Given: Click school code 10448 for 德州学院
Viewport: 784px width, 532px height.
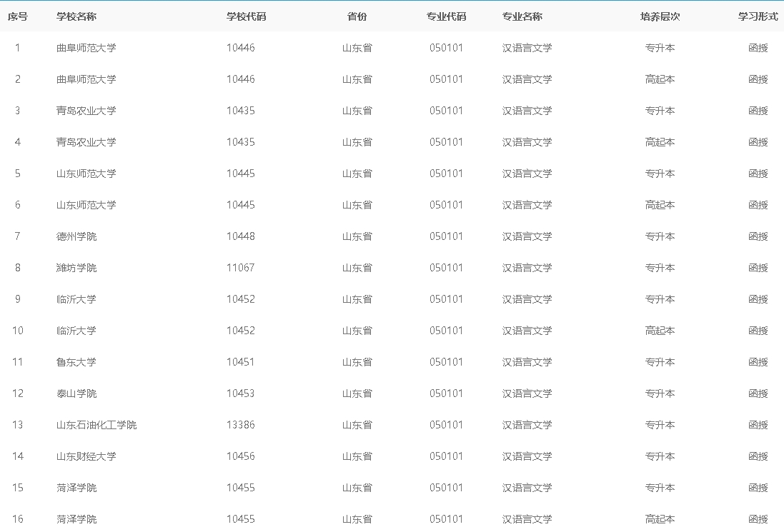Looking at the screenshot, I should 241,236.
